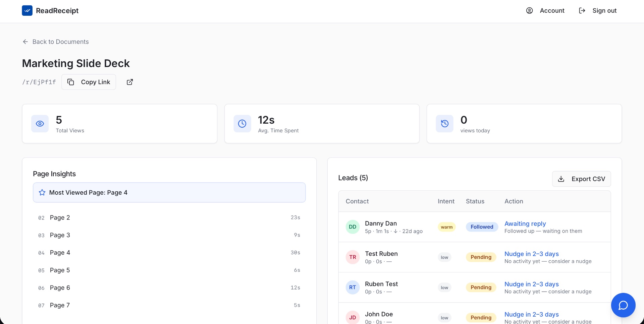Click the /r/EjPf1f document path

[39, 82]
